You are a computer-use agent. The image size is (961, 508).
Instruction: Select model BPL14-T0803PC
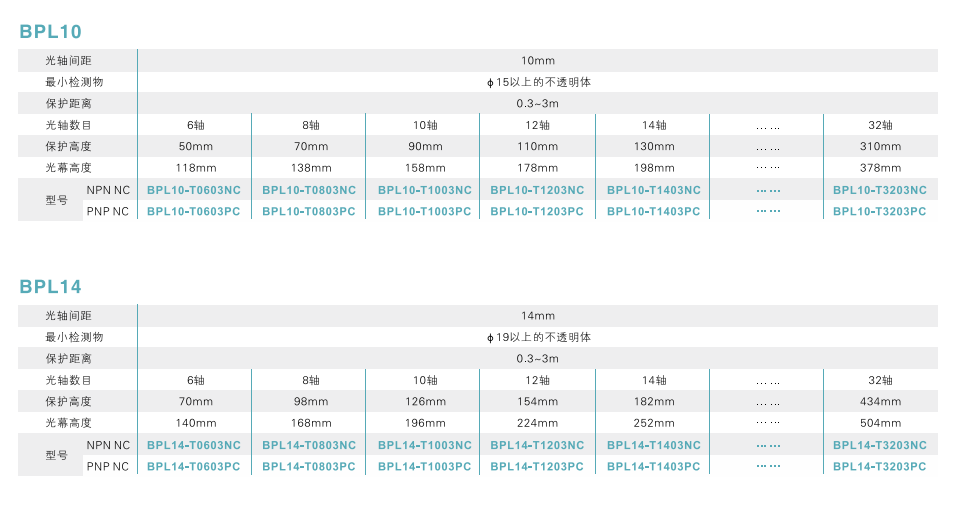[309, 466]
